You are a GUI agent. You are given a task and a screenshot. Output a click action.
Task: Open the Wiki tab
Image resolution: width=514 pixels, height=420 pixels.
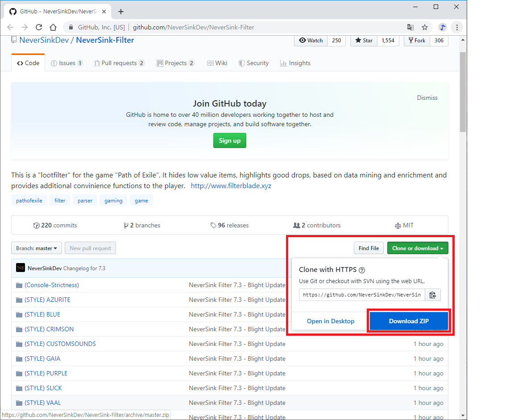pos(217,63)
